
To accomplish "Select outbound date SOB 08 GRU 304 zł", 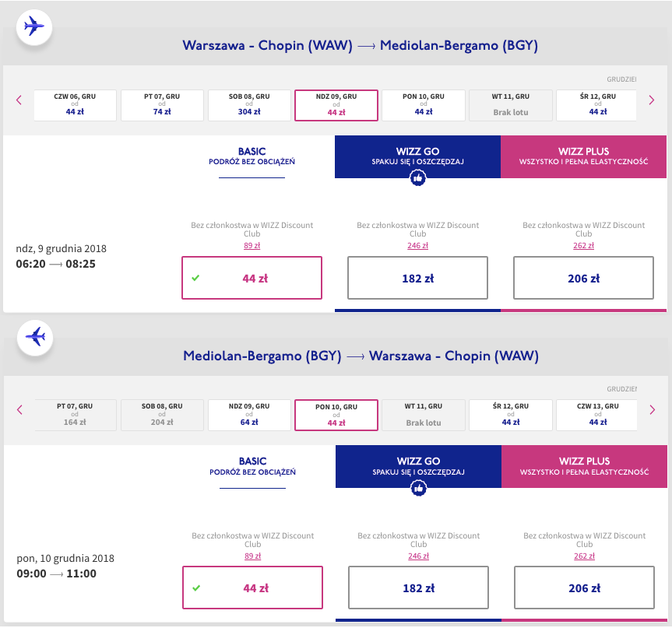I will tap(249, 105).
